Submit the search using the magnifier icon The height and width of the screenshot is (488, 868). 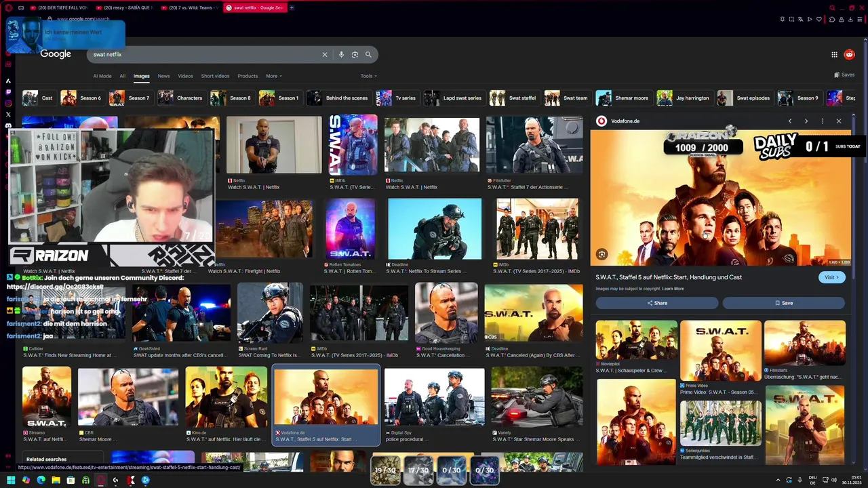[368, 55]
